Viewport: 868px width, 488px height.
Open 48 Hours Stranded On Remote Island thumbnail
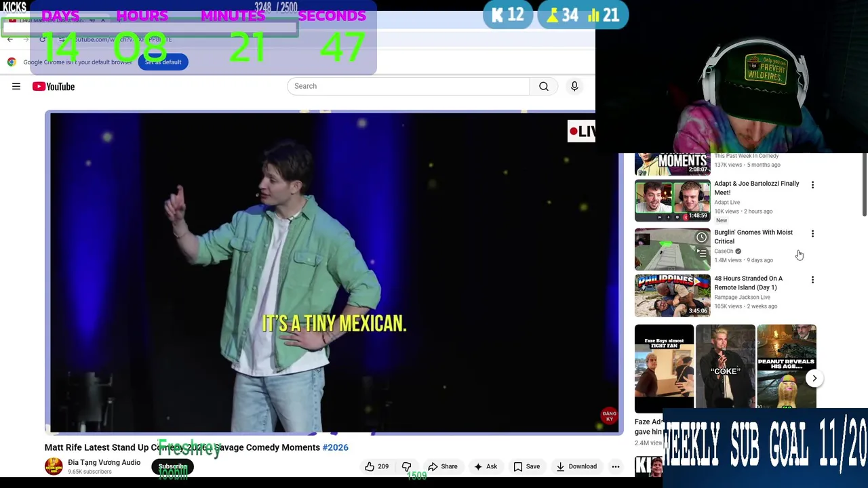(x=672, y=295)
